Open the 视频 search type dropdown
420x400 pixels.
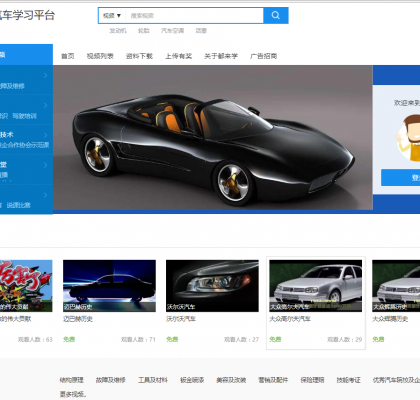click(x=112, y=16)
